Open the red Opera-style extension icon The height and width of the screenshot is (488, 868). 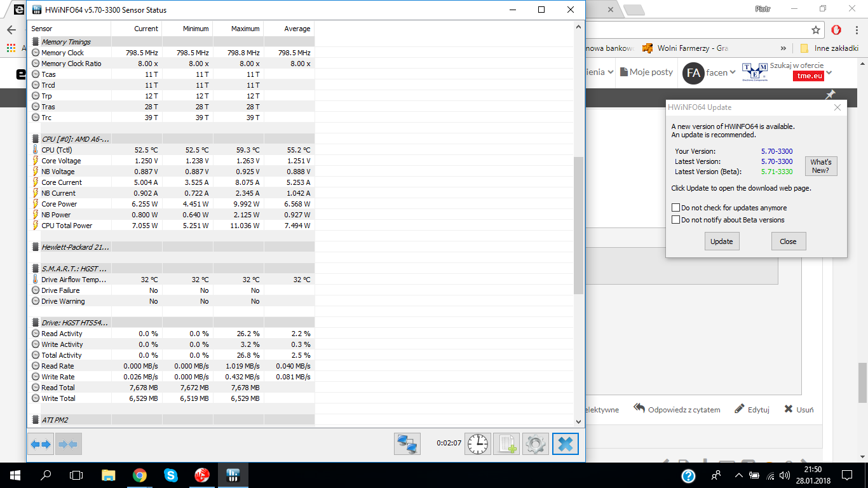(x=836, y=30)
